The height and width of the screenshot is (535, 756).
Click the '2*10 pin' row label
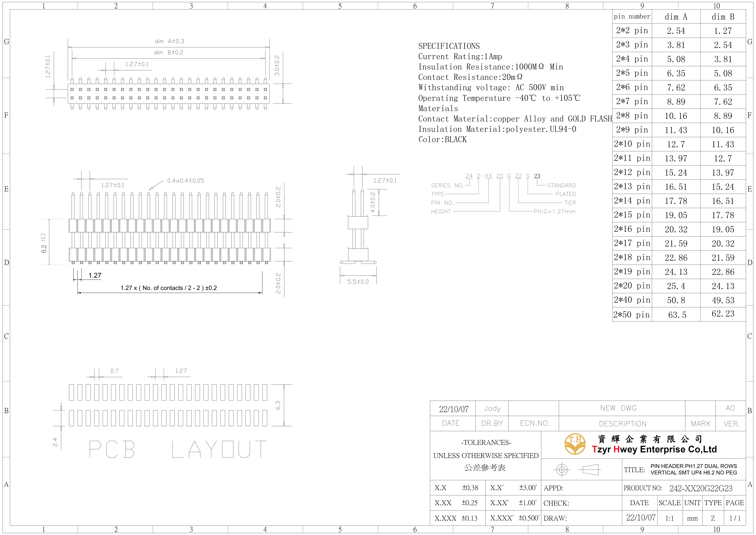632,144
